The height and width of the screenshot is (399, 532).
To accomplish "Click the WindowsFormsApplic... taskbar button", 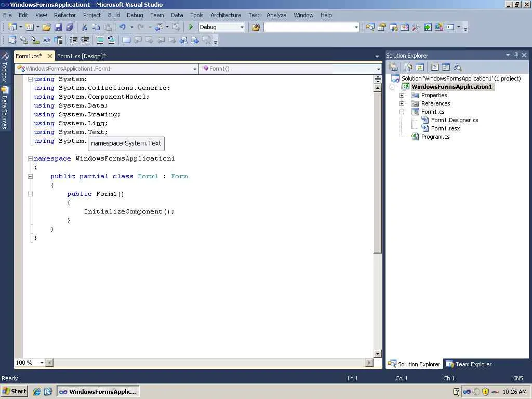I will (x=98, y=392).
